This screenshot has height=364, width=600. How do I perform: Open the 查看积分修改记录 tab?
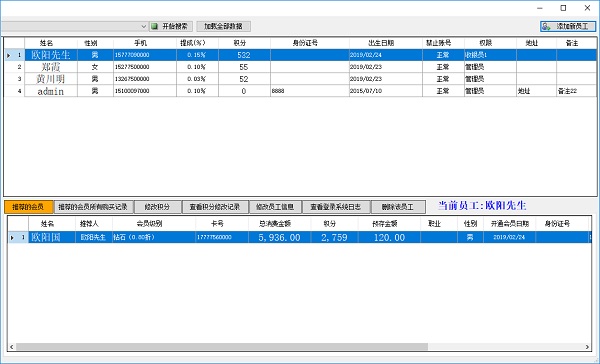(215, 207)
